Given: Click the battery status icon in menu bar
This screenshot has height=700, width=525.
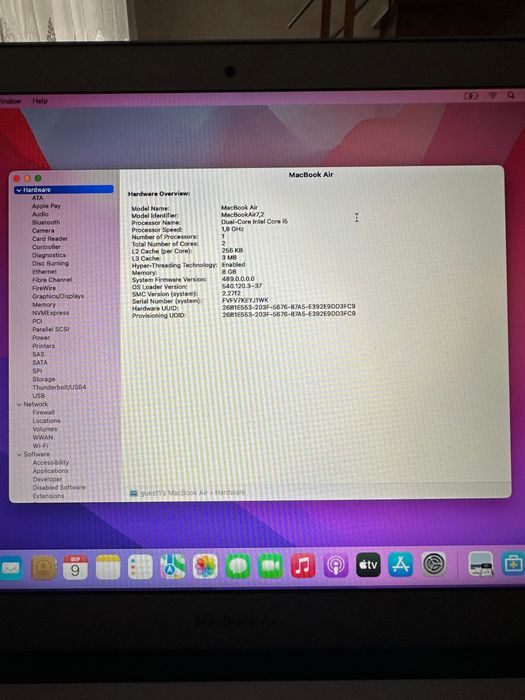Looking at the screenshot, I should (x=471, y=96).
